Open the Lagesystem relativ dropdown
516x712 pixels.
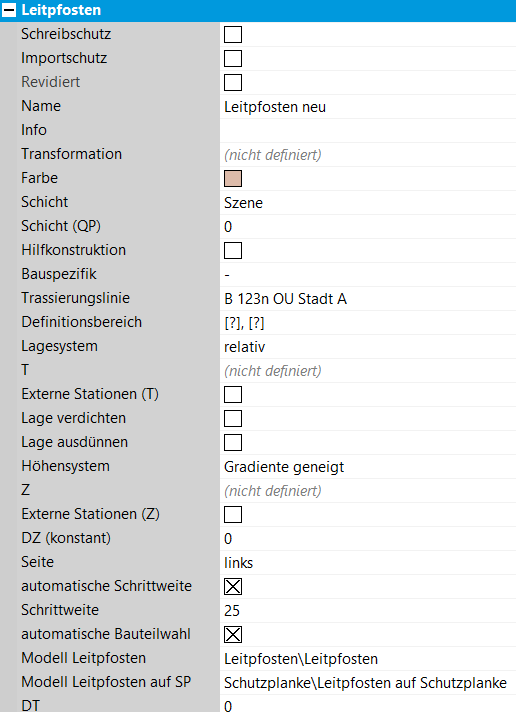(x=368, y=347)
